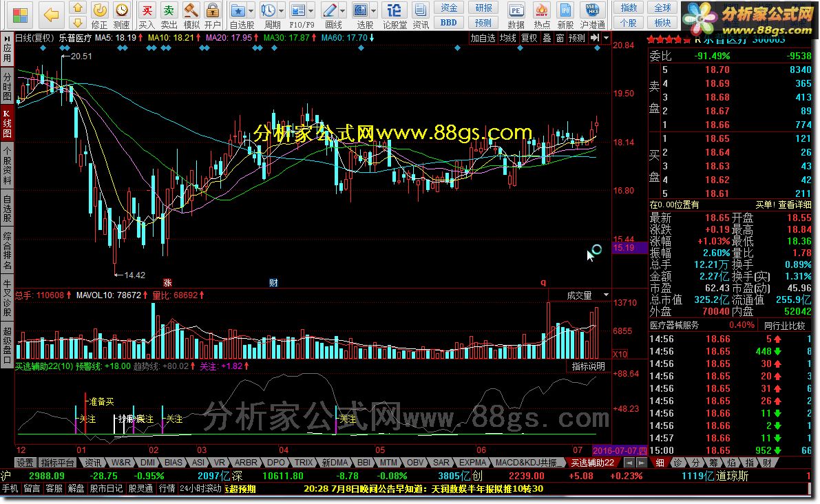Click the 研报 research reports button
Screen dimensions: 820x504
coord(483,8)
